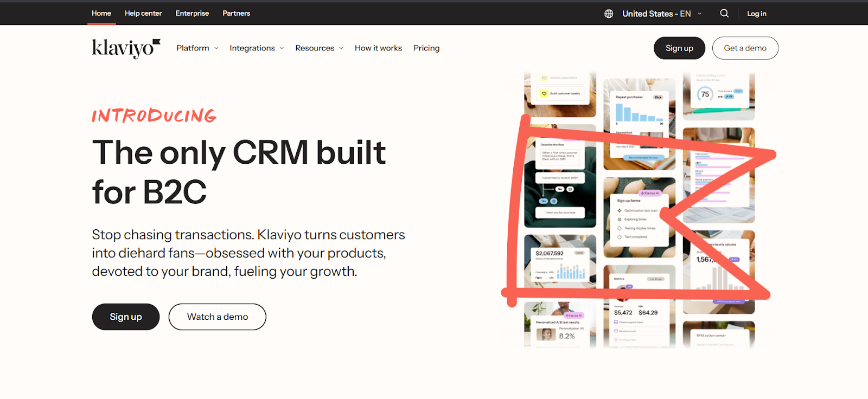The height and width of the screenshot is (399, 868).
Task: Click the Log in link
Action: tap(757, 14)
